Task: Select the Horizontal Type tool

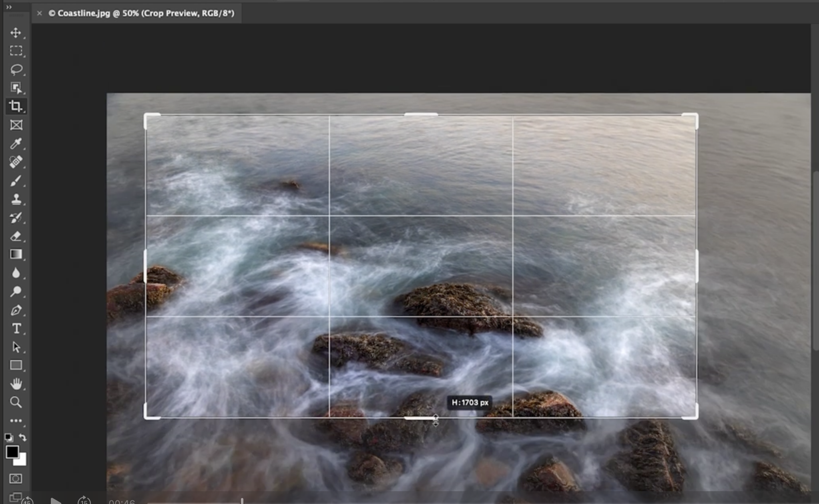Action: 16,328
